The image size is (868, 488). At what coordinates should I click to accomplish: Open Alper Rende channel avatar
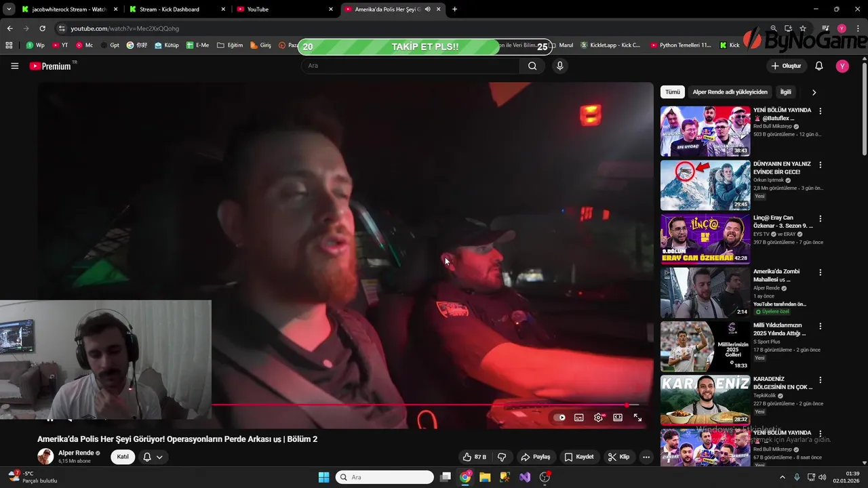(x=45, y=456)
